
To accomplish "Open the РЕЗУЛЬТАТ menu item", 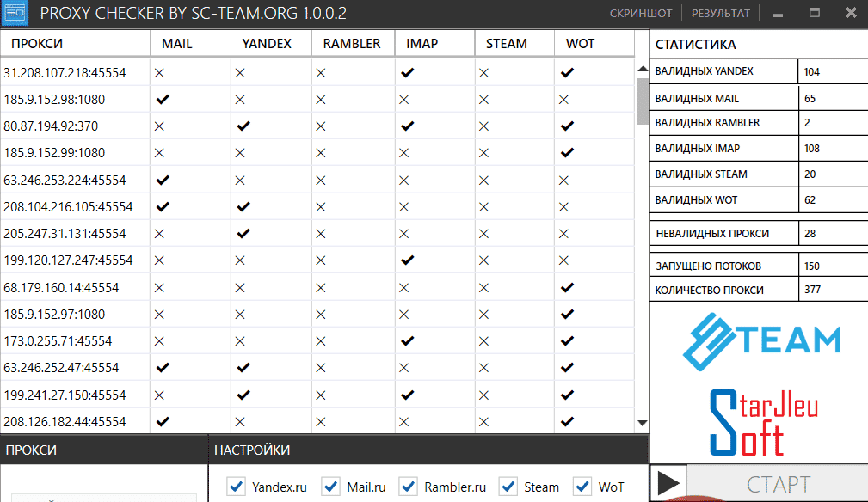I will tap(721, 13).
